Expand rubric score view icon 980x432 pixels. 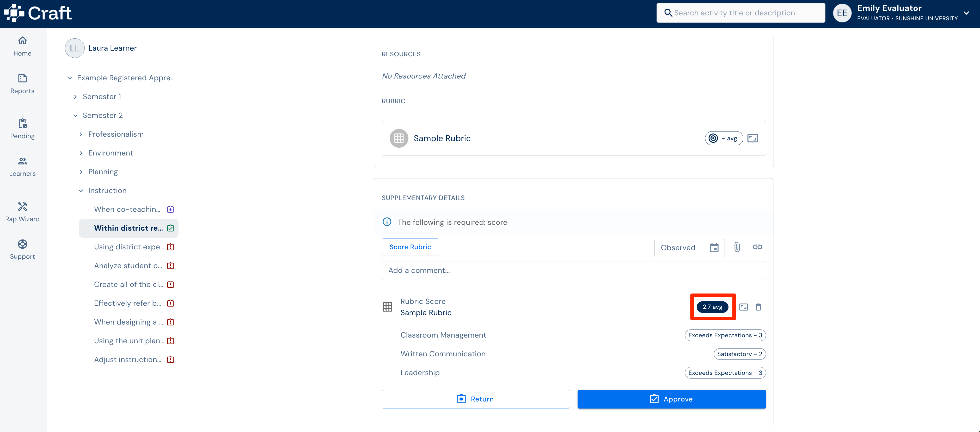(743, 307)
